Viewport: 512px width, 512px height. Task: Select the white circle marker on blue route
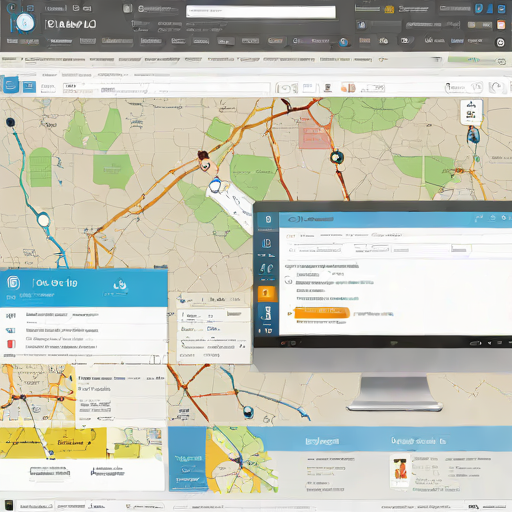coord(43,220)
